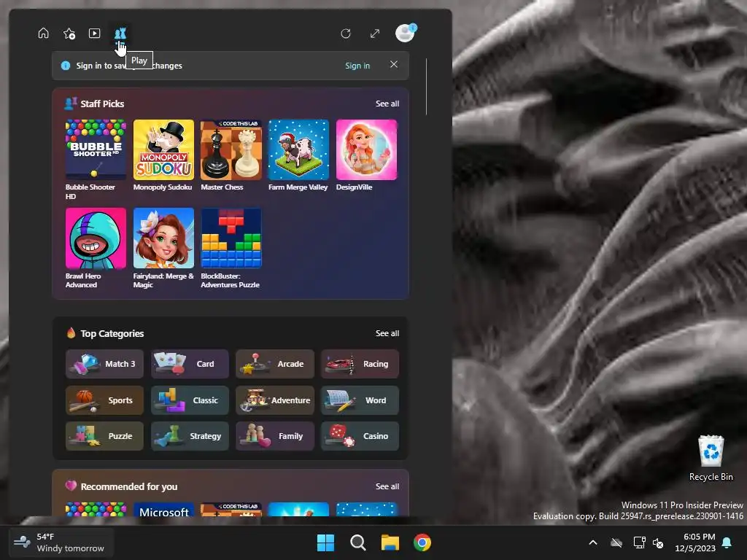Open Bubble Shooter HD in Staff Picks
The height and width of the screenshot is (560, 747).
coord(96,160)
